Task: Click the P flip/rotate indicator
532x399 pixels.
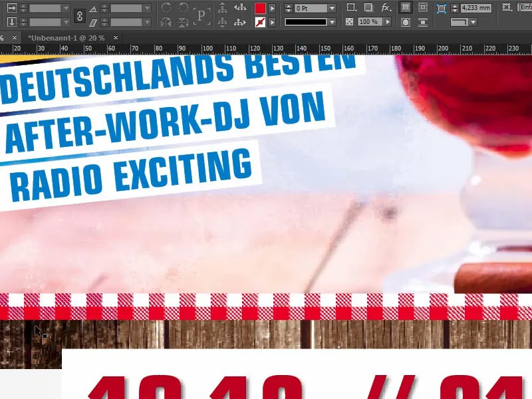Action: (201, 15)
